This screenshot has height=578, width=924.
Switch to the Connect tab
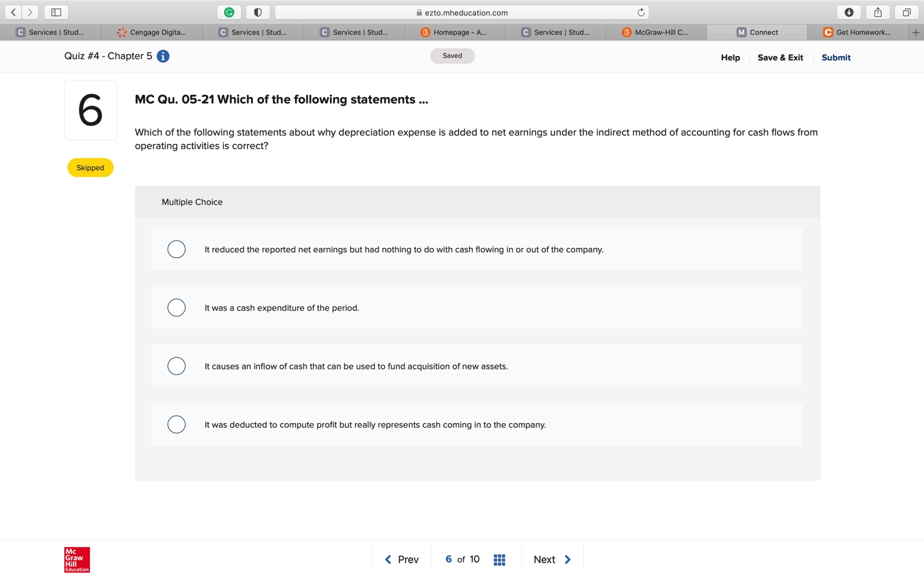pos(757,32)
